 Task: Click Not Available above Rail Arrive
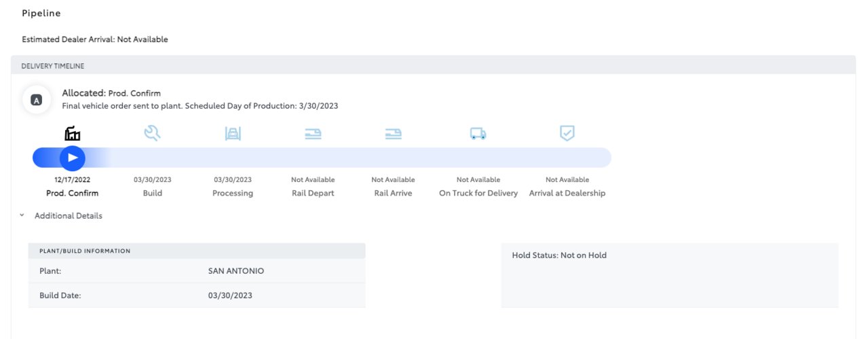393,180
